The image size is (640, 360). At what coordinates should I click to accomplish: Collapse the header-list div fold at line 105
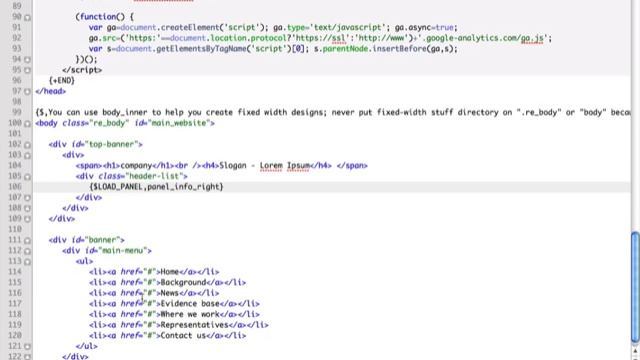pos(27,176)
